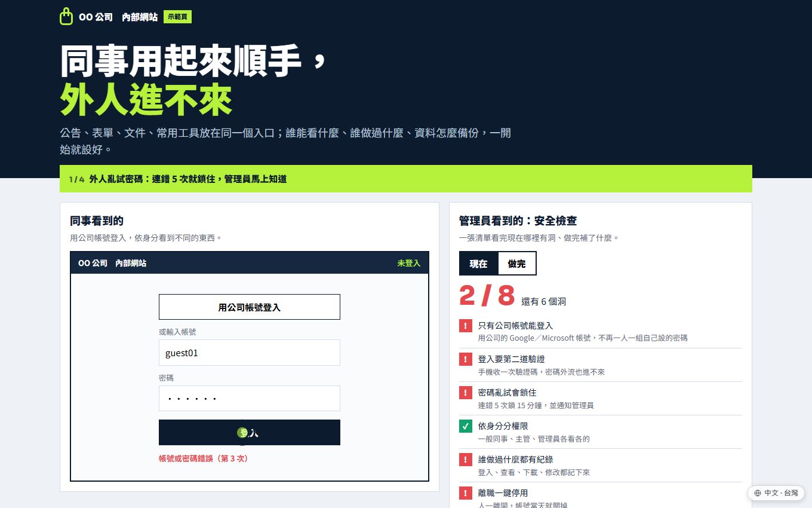Click the 內部網站 text in the top header
Screen dimensions: 812x508
[x=140, y=17]
